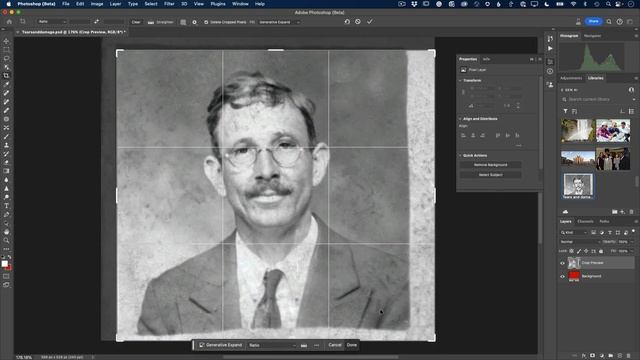
Task: Select the Rectangular Marquee tool
Action: [x=6, y=50]
